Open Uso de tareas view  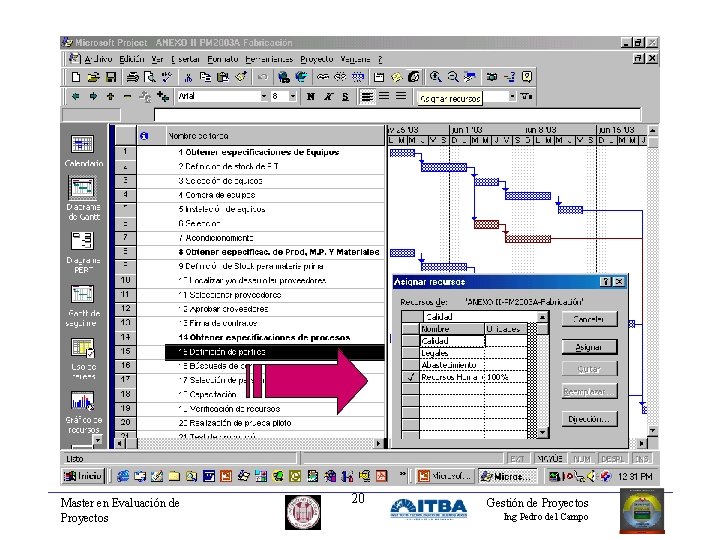(x=83, y=359)
